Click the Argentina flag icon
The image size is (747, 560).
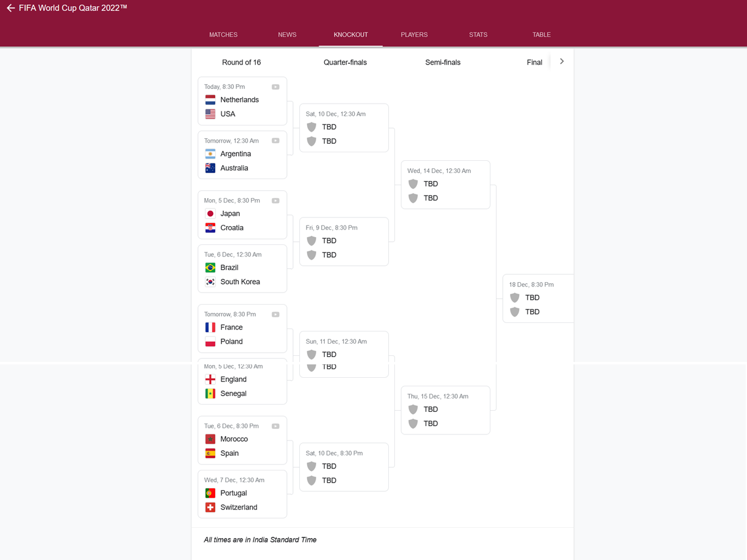pos(210,154)
